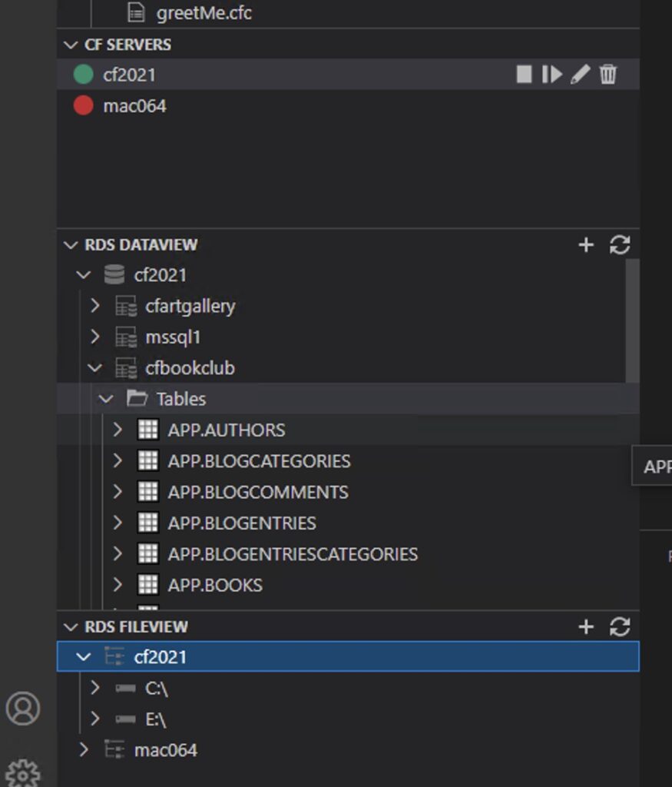Expand the C:\ drive in Fileview

click(x=94, y=688)
